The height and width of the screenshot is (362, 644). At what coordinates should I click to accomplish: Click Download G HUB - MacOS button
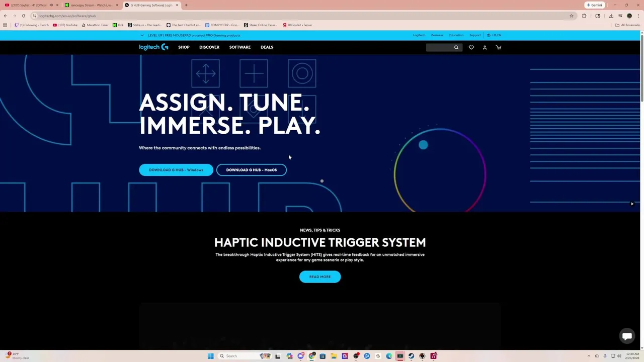click(252, 170)
